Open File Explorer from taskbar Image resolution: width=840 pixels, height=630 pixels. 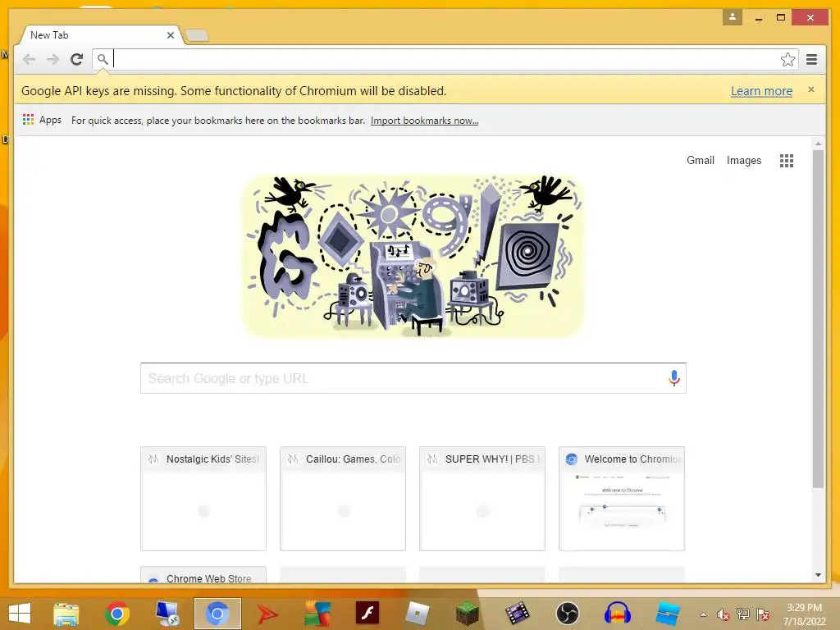(x=66, y=614)
